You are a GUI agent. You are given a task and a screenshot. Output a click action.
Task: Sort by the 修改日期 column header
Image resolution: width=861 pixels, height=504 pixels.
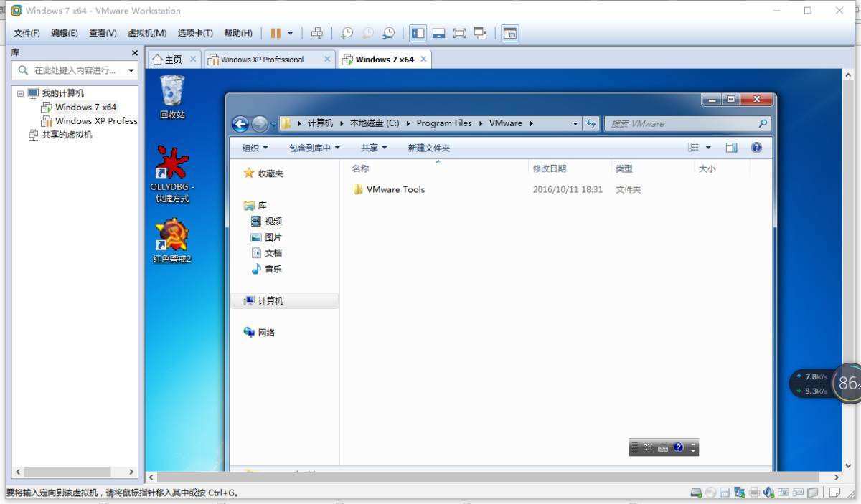(550, 168)
